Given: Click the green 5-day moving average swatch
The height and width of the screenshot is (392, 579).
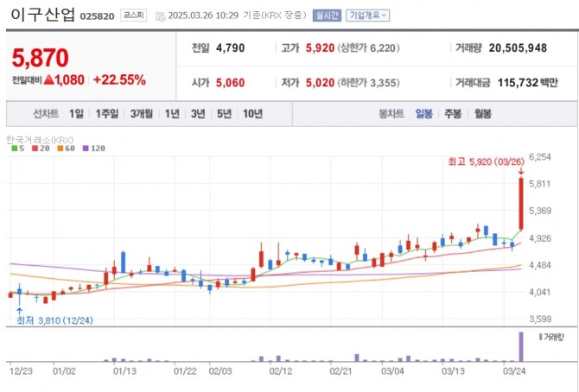Looking at the screenshot, I should click(15, 149).
